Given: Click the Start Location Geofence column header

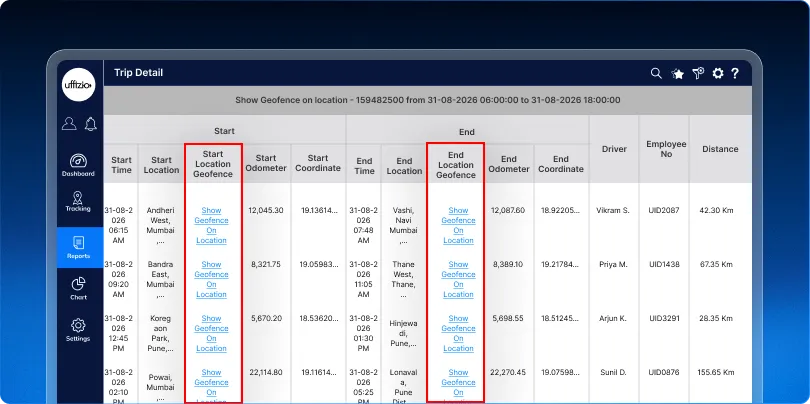Looking at the screenshot, I should [213, 164].
